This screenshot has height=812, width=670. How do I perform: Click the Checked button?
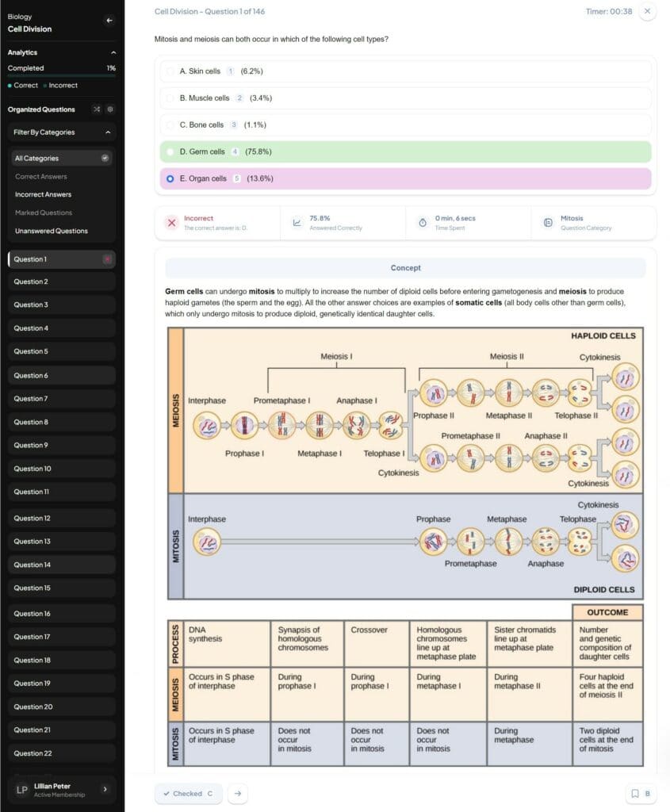point(188,793)
